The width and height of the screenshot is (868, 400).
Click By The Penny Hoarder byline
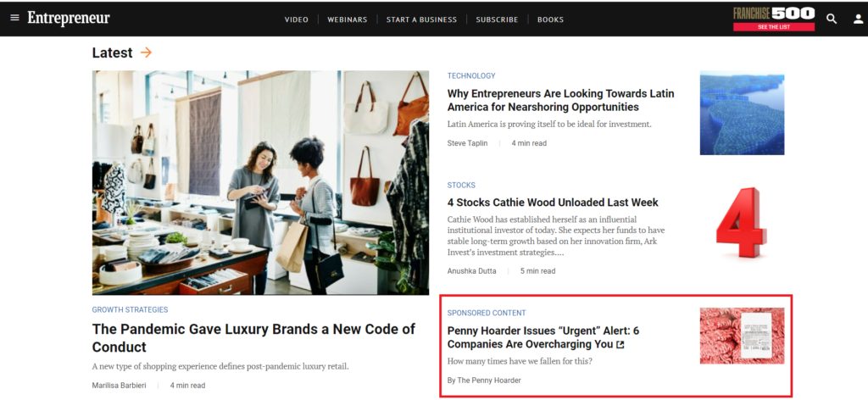pyautogui.click(x=484, y=381)
